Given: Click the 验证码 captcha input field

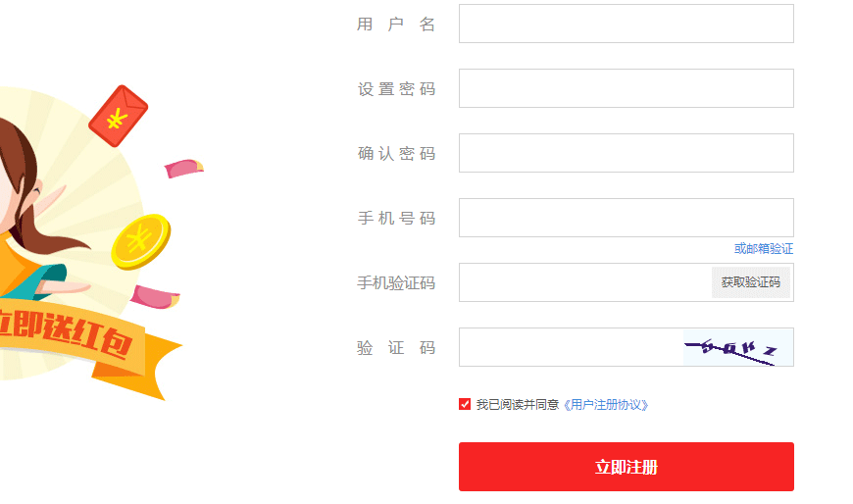Looking at the screenshot, I should coord(572,347).
